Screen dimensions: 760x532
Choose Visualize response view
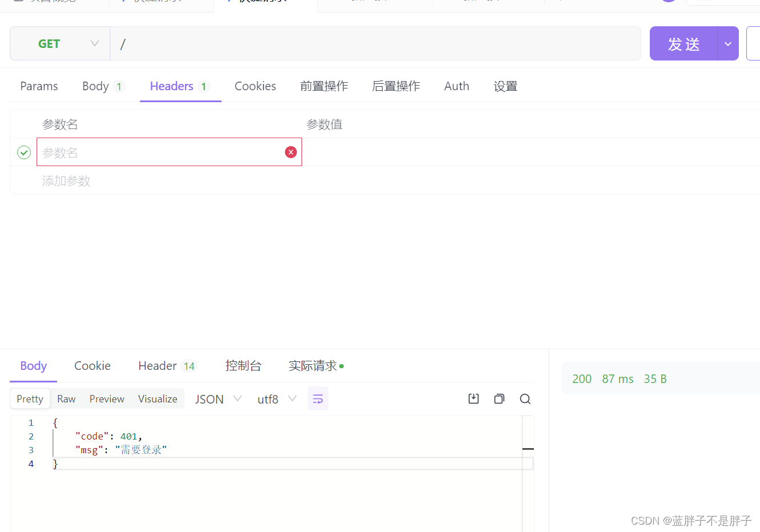click(158, 399)
